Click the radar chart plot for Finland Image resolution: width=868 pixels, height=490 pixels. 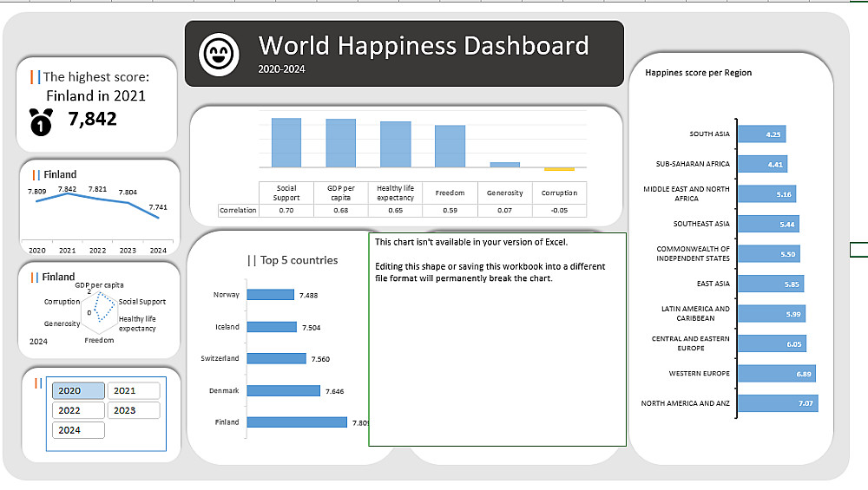click(x=99, y=311)
